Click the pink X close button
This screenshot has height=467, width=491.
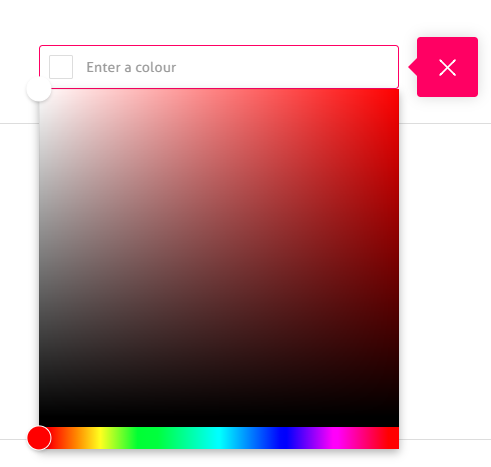(x=447, y=67)
